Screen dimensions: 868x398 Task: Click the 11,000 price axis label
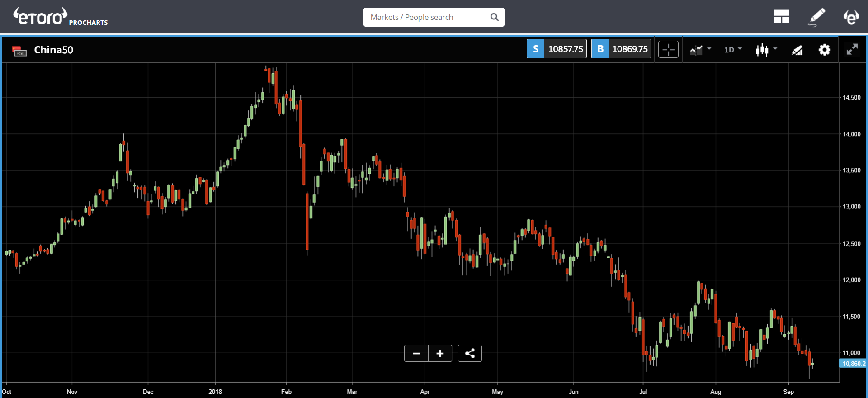click(851, 353)
